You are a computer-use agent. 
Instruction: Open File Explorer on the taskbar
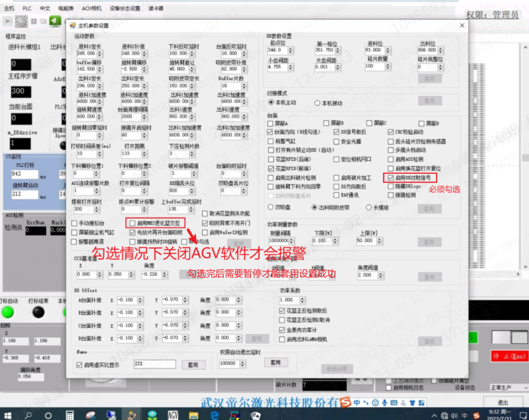[x=193, y=415]
